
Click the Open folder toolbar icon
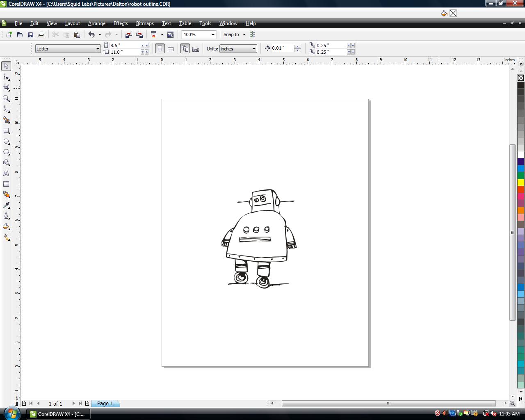click(x=20, y=34)
